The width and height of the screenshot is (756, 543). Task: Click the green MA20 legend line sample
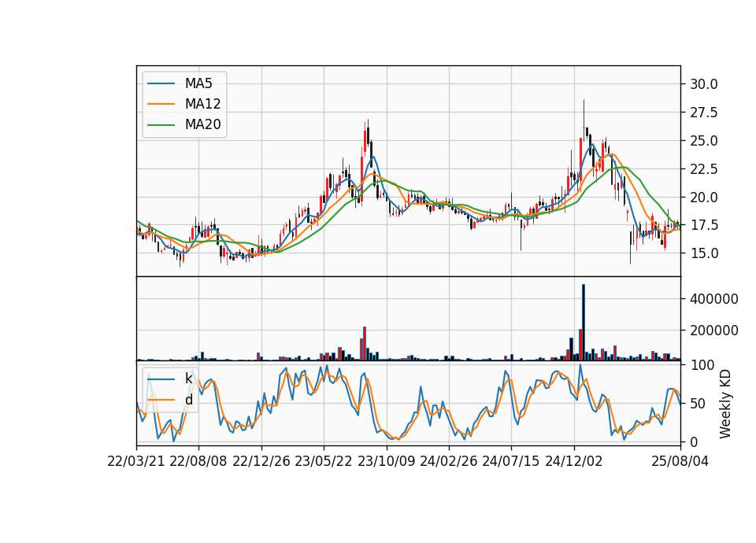161,124
